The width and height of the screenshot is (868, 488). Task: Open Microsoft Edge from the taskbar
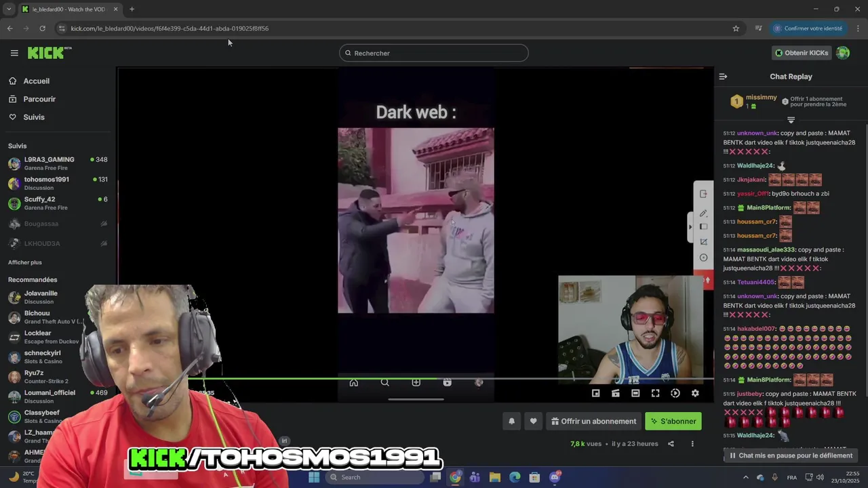[x=515, y=477]
